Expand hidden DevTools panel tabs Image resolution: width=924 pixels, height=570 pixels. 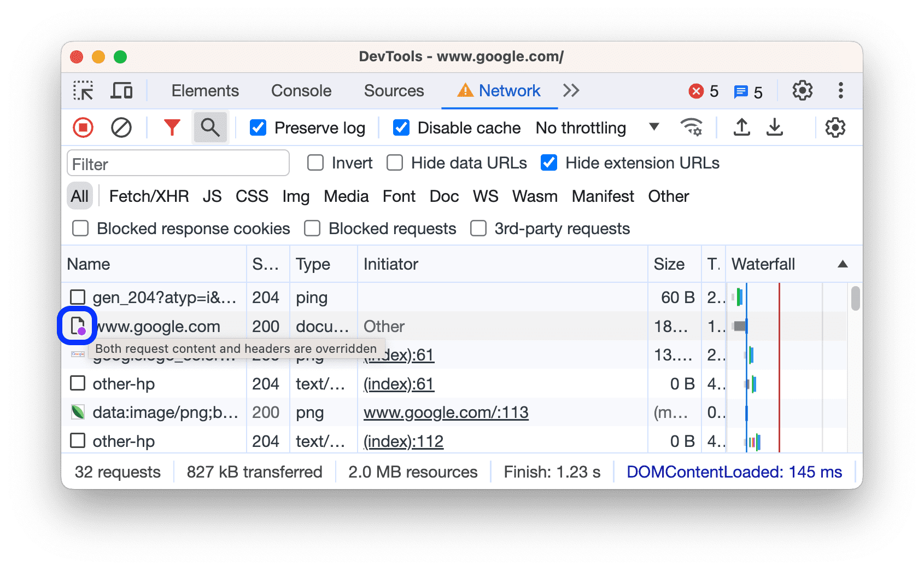570,90
